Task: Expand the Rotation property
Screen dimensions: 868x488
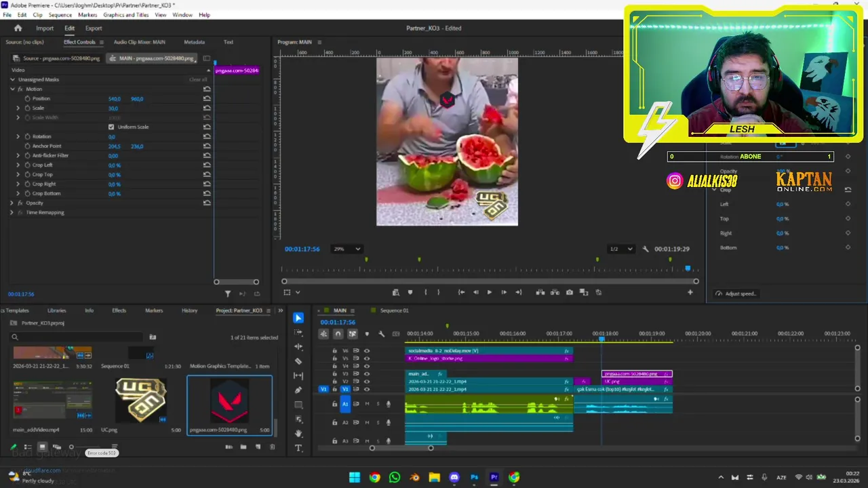Action: coord(18,136)
